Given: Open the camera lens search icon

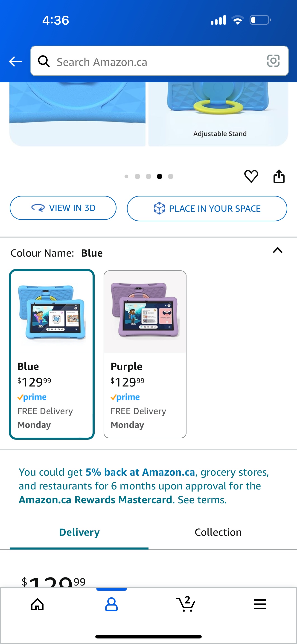Looking at the screenshot, I should tap(273, 61).
